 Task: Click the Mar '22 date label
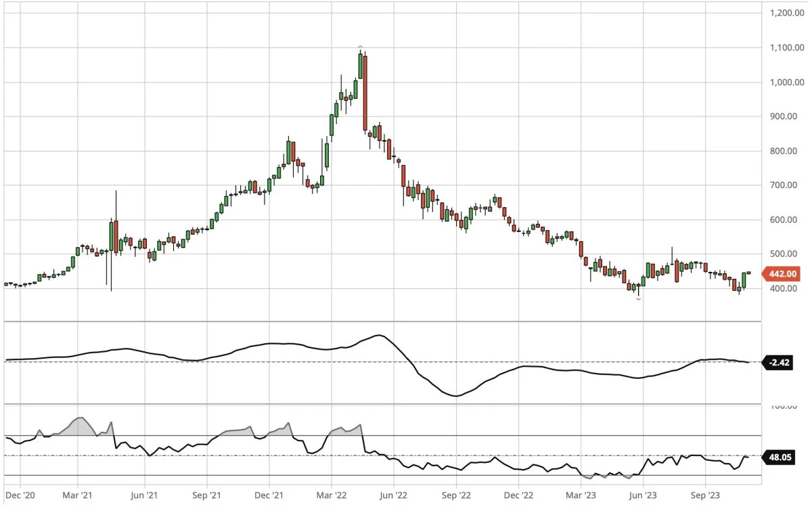click(x=331, y=495)
